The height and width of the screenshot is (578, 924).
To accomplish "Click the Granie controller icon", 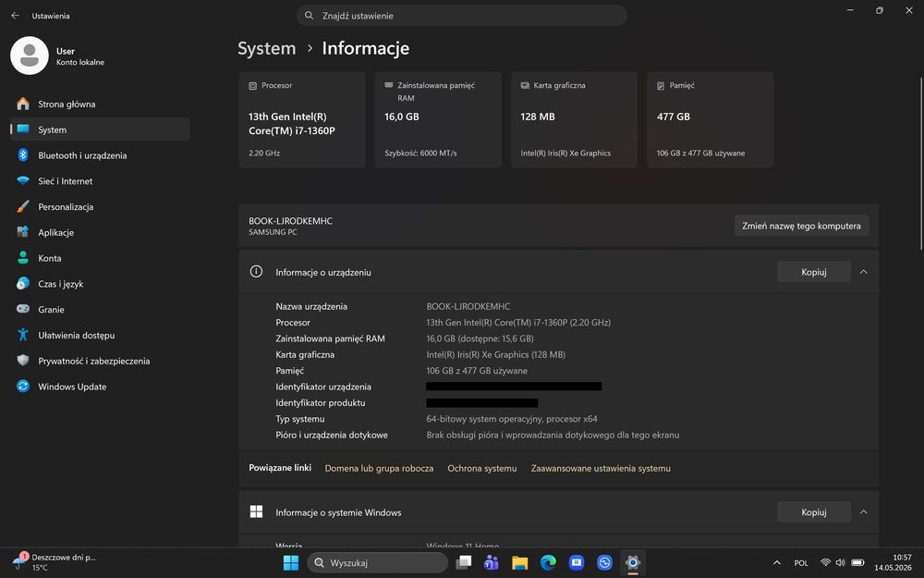I will coord(23,309).
